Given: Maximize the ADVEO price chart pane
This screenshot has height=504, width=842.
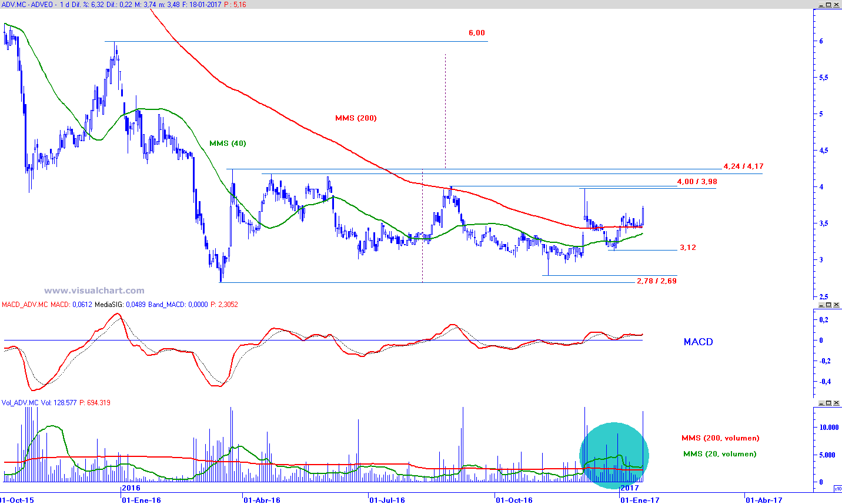Looking at the screenshot, I should coord(829,5).
